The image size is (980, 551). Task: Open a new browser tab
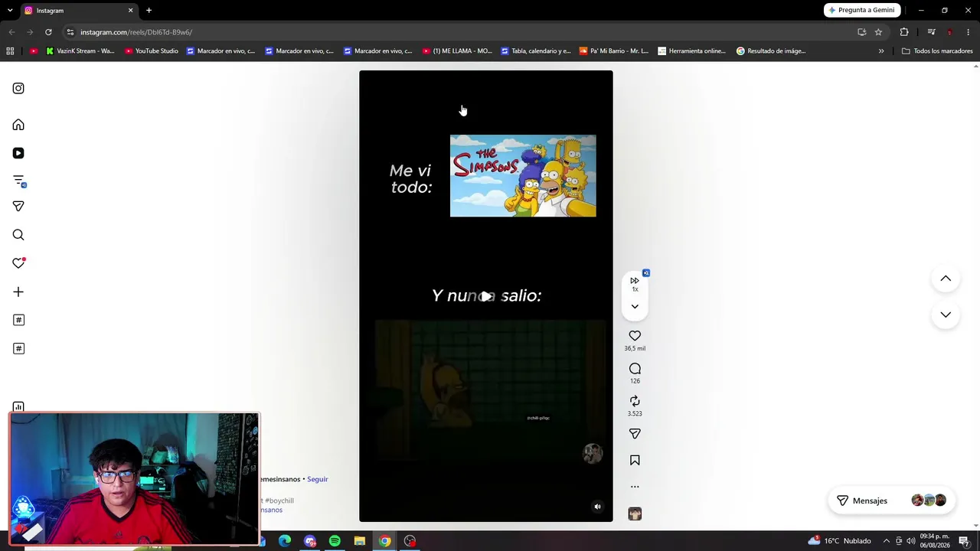(149, 11)
